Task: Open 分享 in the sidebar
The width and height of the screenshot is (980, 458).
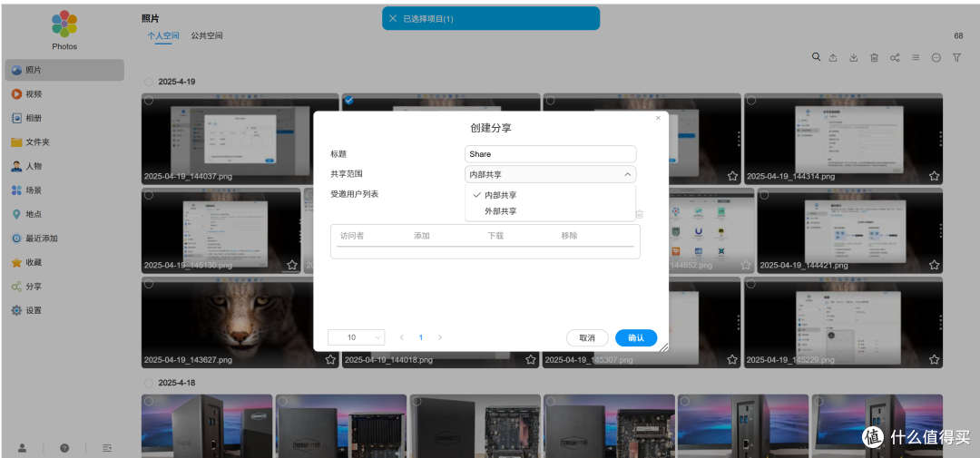Action: [x=64, y=287]
